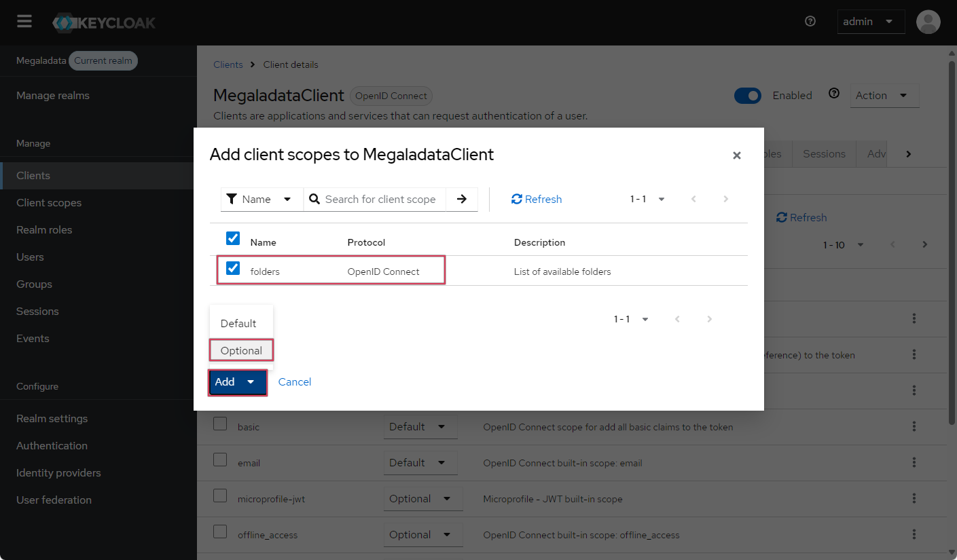
Task: Toggle the select-all checkbox in dialog header
Action: 233,238
